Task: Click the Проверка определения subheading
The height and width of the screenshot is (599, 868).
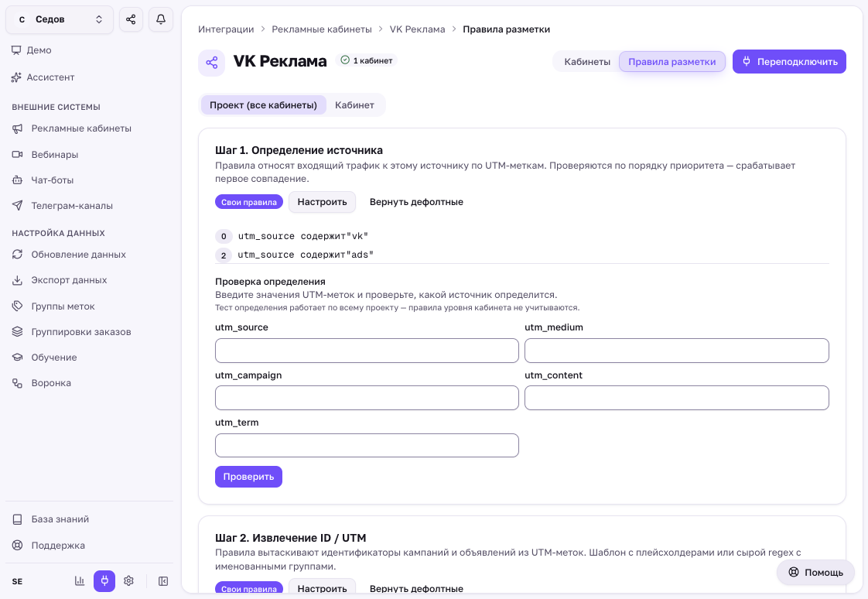Action: pos(270,281)
